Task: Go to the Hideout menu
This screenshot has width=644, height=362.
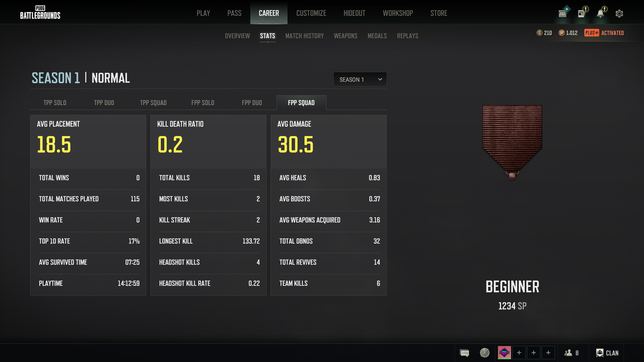Action: click(x=354, y=13)
